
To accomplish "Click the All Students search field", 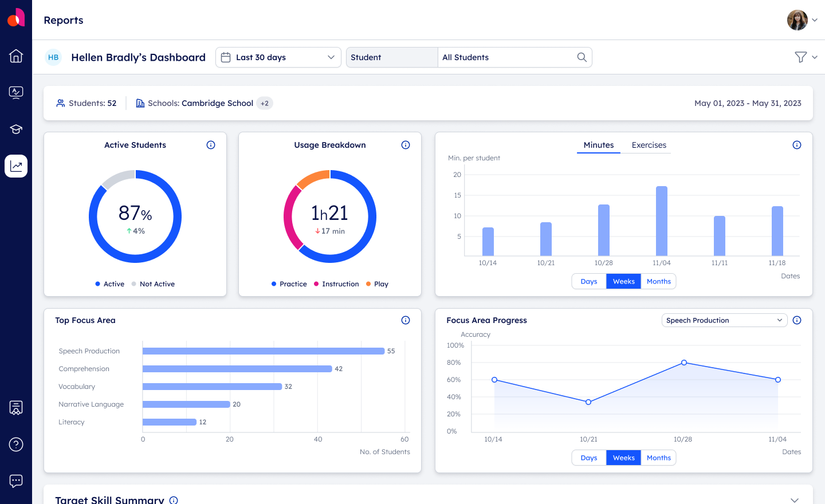I will (514, 57).
